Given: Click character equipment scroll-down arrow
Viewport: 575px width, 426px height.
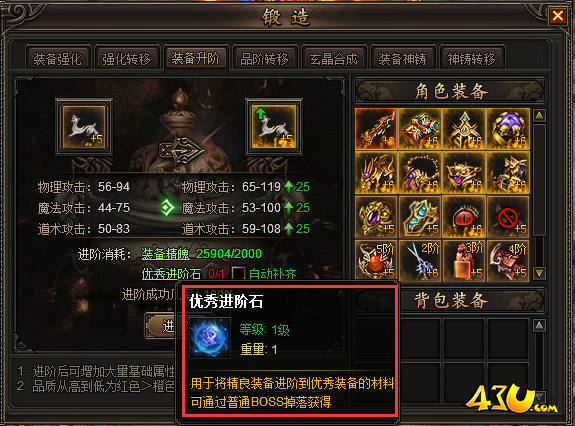Looking at the screenshot, I should point(539,273).
